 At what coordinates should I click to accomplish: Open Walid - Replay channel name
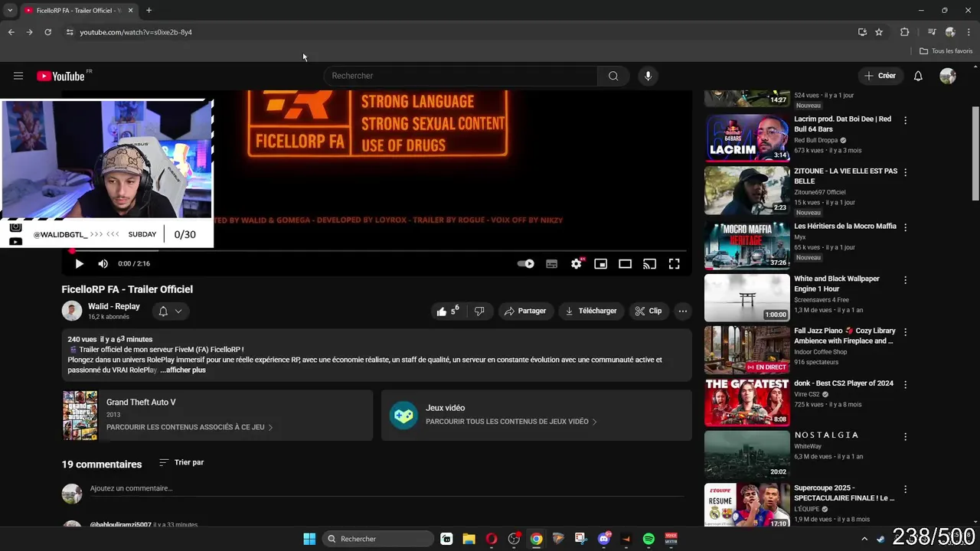(x=114, y=306)
